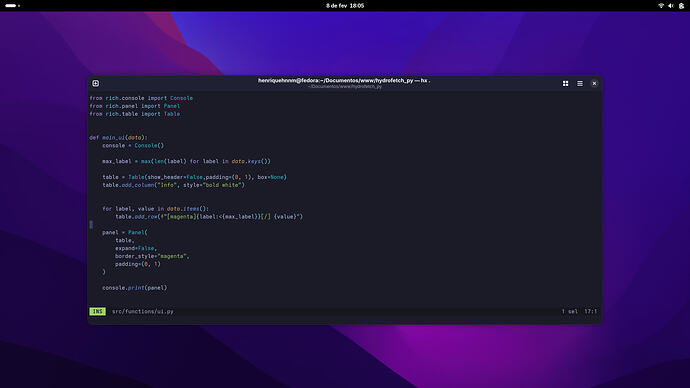Screen dimensions: 690x388
Task: Click the 'expand=False,' line
Action: tap(136, 249)
